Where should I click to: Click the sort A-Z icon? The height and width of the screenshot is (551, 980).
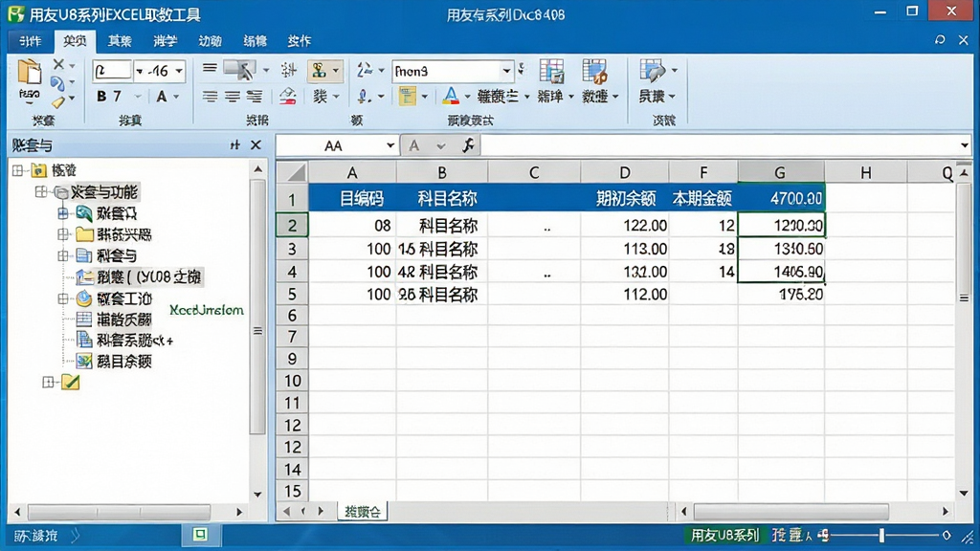[x=365, y=70]
